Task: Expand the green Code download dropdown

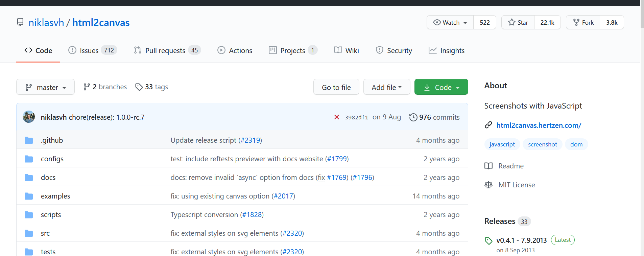Action: click(x=441, y=87)
